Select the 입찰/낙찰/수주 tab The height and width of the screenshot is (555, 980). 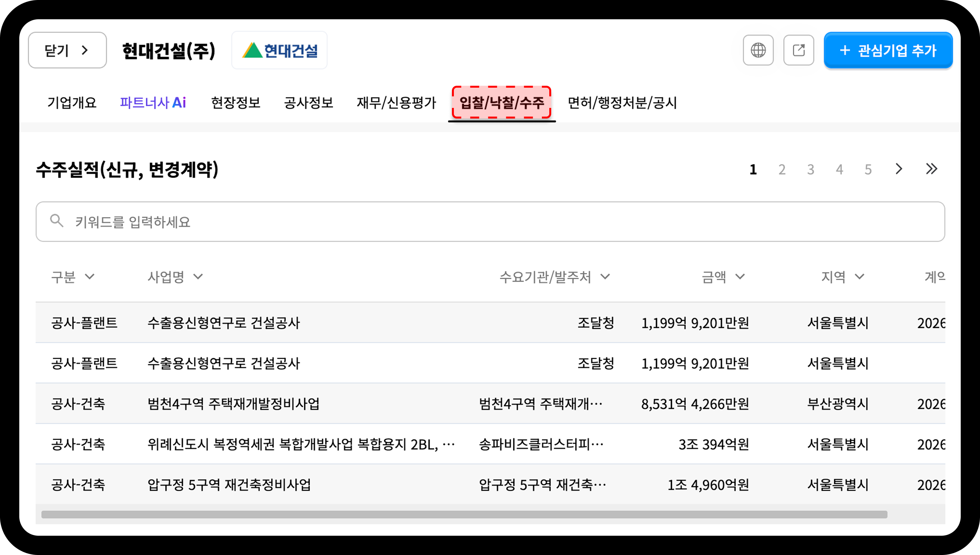click(x=502, y=102)
